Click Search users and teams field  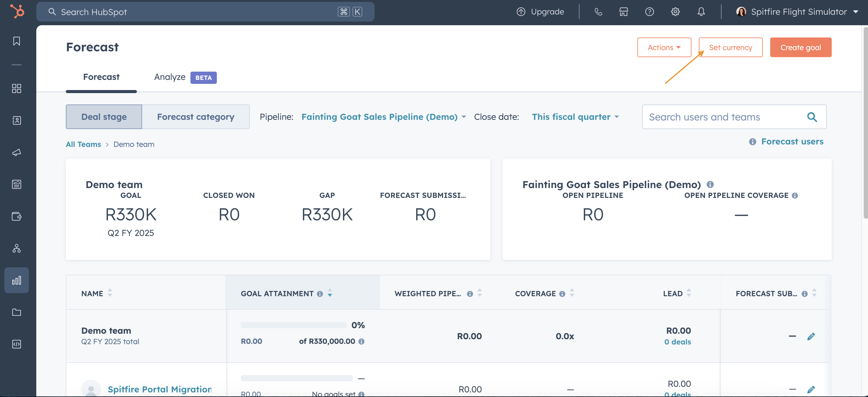(x=734, y=117)
